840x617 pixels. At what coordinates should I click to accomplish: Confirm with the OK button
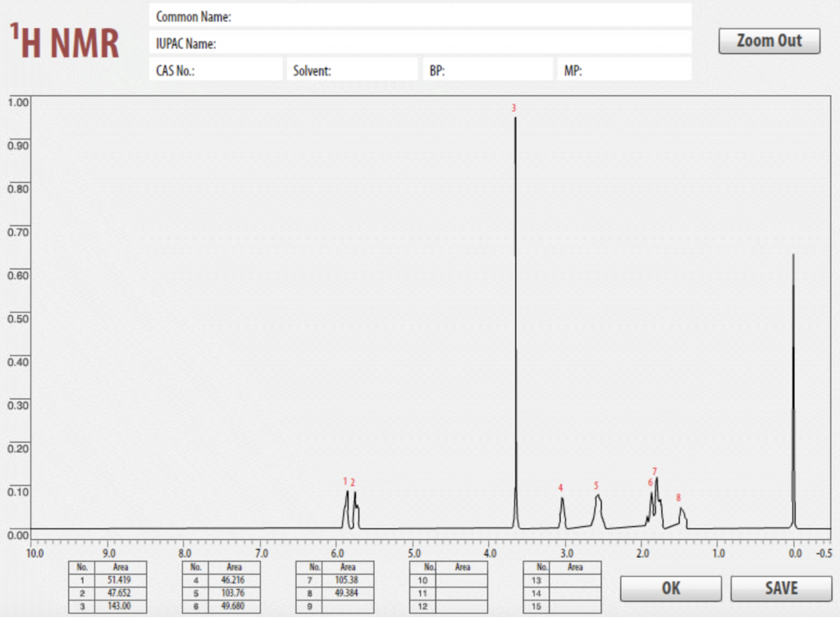click(x=671, y=588)
